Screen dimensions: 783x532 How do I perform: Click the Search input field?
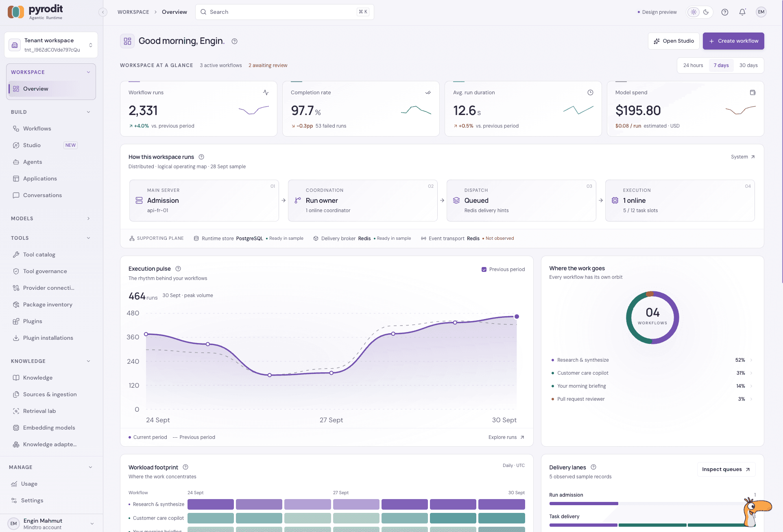284,12
